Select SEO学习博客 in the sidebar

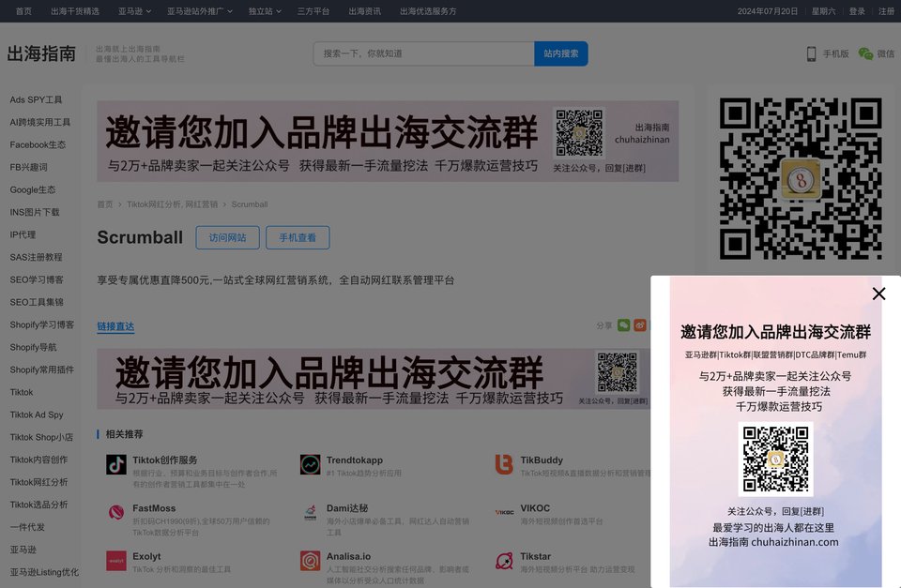pos(37,279)
